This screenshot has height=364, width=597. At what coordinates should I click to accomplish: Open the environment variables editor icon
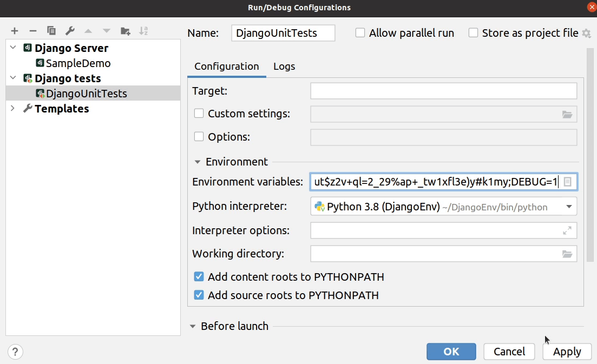point(567,182)
